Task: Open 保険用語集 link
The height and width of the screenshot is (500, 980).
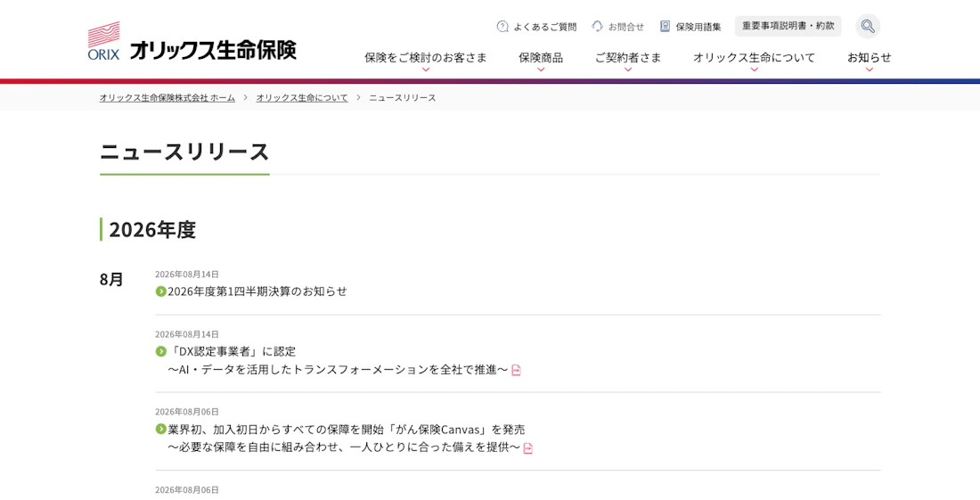Action: 698,27
